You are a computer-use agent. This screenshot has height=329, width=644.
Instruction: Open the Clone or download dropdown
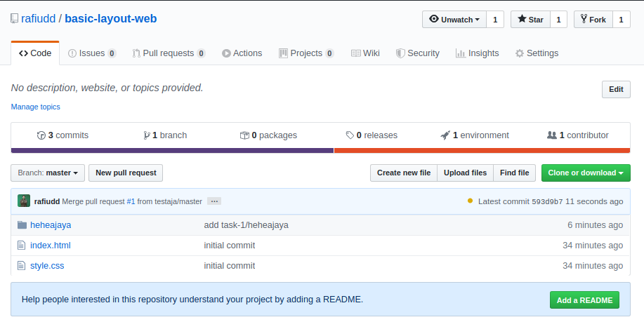pyautogui.click(x=586, y=173)
